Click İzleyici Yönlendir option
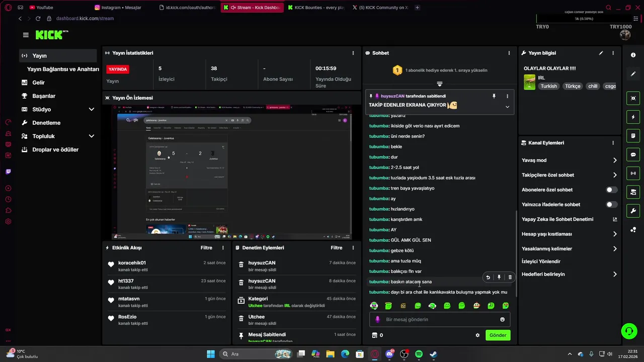Viewport: 644px width, 362px height. click(541, 261)
